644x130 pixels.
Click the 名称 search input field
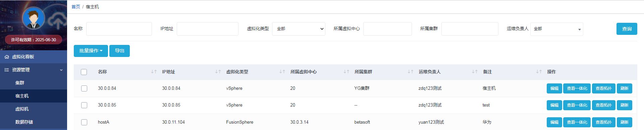[119, 29]
